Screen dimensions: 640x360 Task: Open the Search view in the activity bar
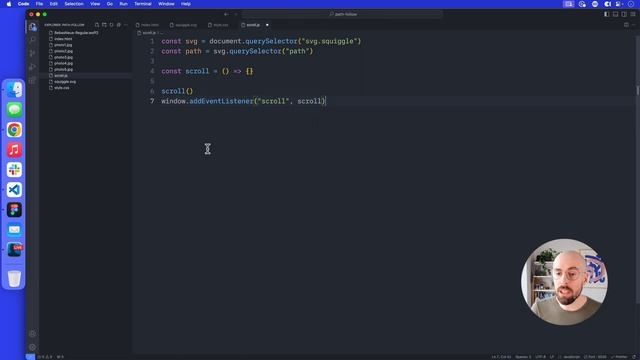tap(33, 40)
